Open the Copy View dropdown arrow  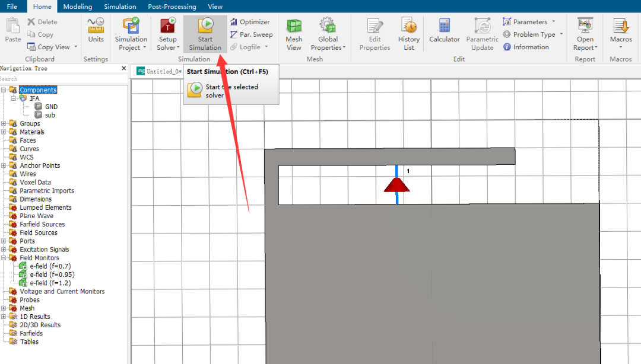76,47
